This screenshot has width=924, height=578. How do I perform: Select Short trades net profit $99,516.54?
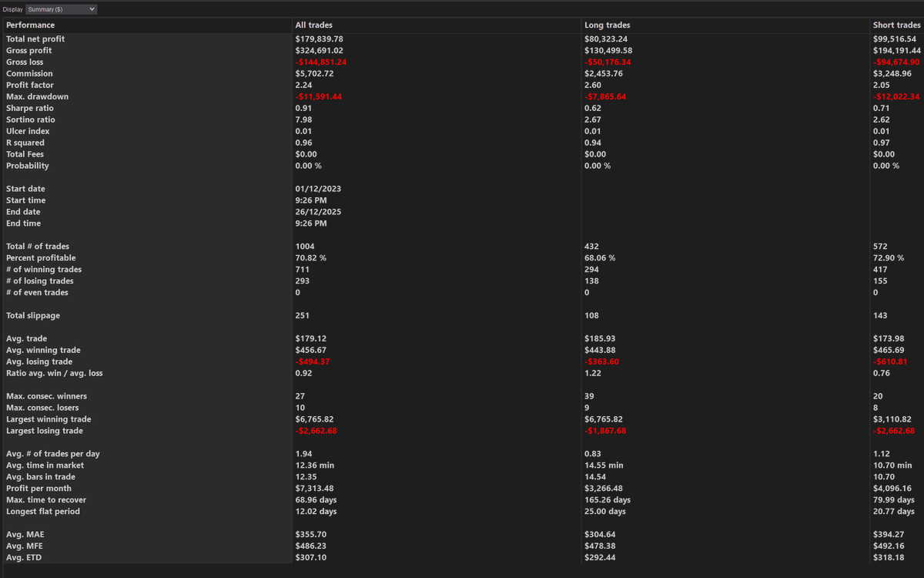(x=895, y=39)
